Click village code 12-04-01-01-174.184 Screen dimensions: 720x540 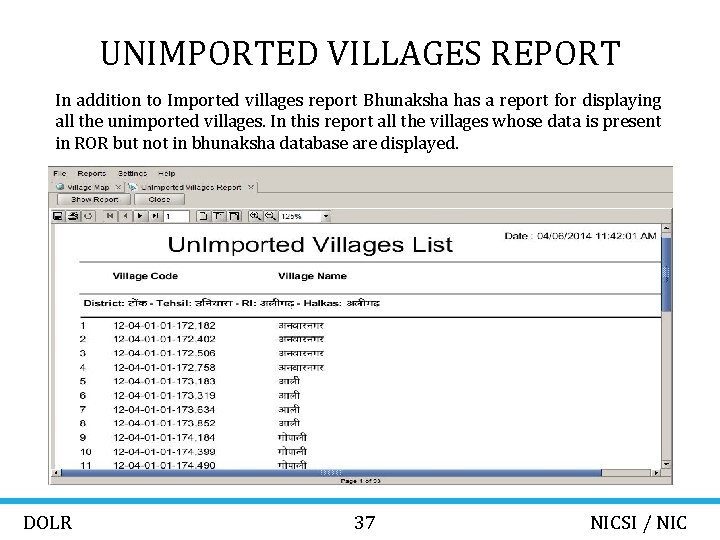click(x=164, y=438)
